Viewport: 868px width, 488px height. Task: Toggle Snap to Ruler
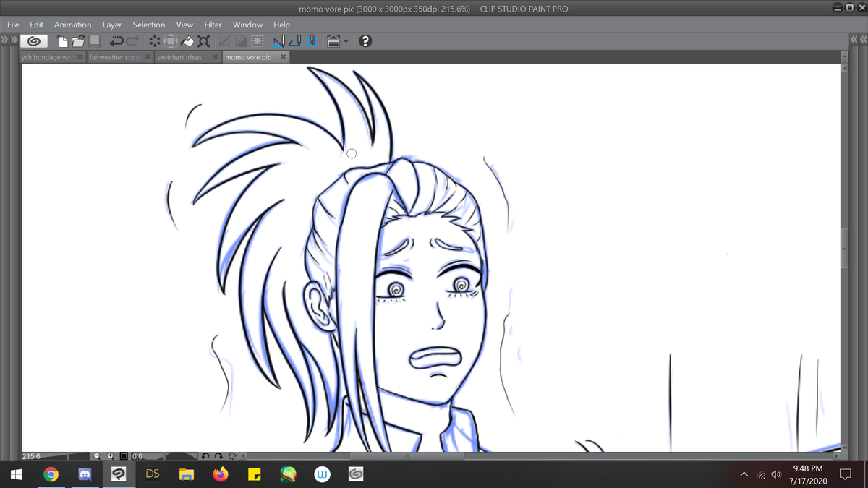(279, 41)
